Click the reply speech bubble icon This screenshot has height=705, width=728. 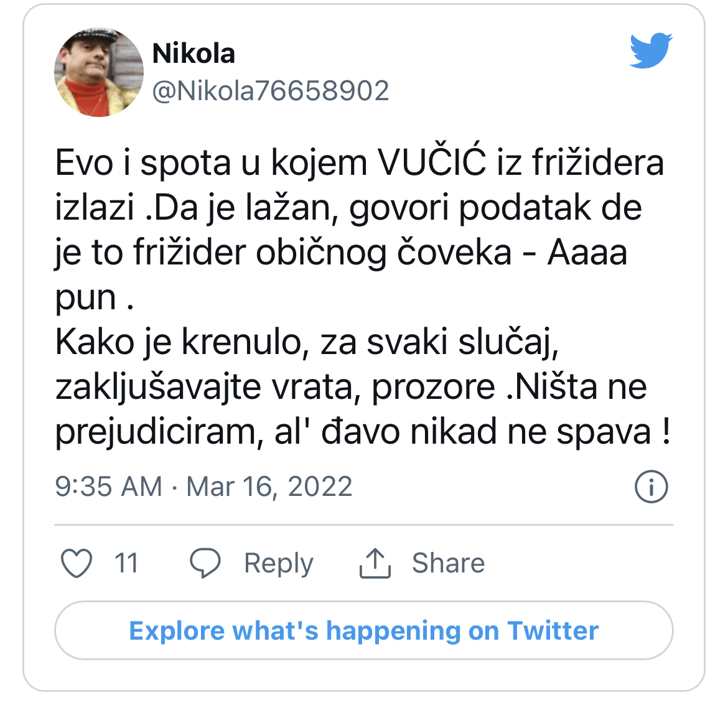(x=205, y=563)
